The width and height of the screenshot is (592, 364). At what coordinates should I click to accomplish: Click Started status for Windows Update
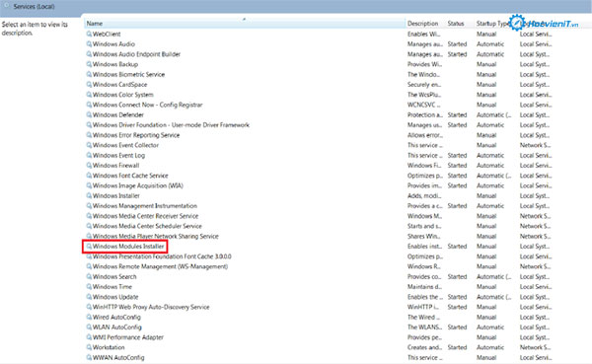(x=457, y=297)
